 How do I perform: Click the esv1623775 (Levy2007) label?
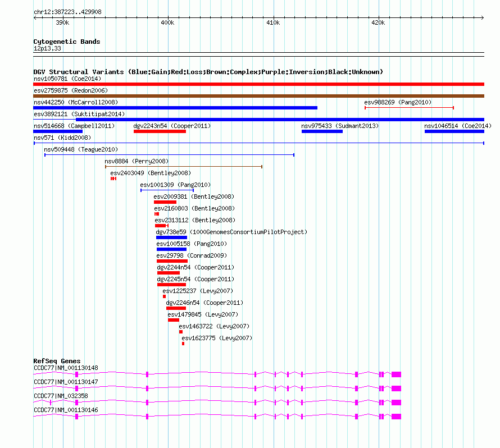coord(217,338)
